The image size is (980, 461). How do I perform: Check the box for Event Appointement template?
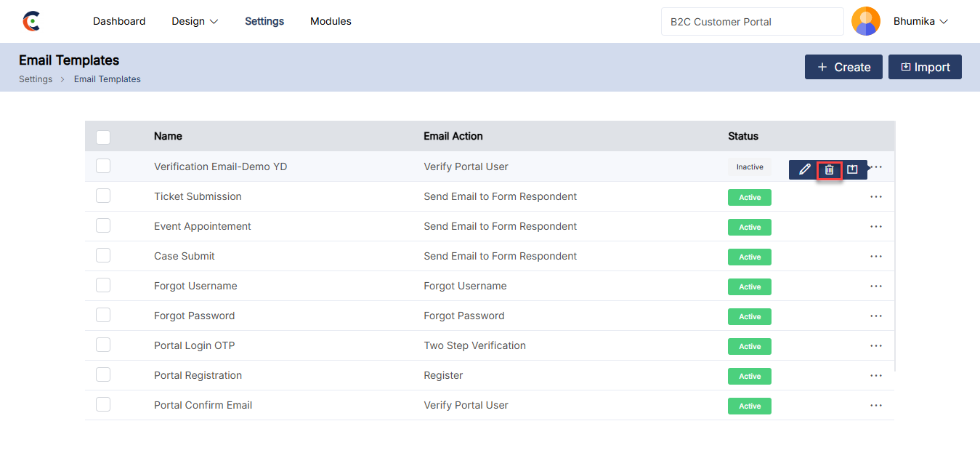[x=103, y=226]
